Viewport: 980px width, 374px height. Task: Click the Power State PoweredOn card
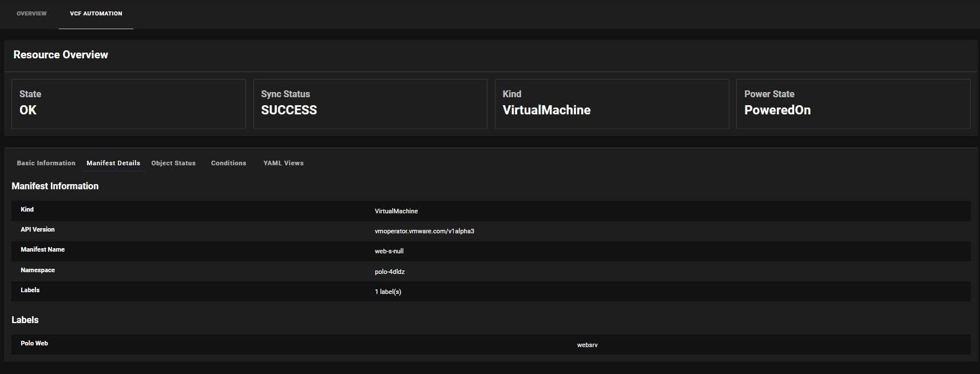click(854, 104)
